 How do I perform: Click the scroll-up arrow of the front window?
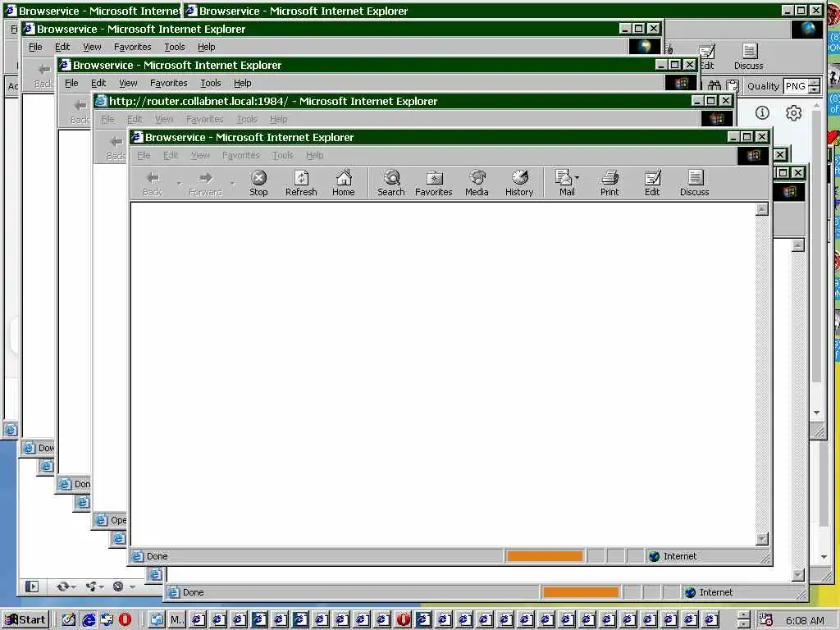762,209
